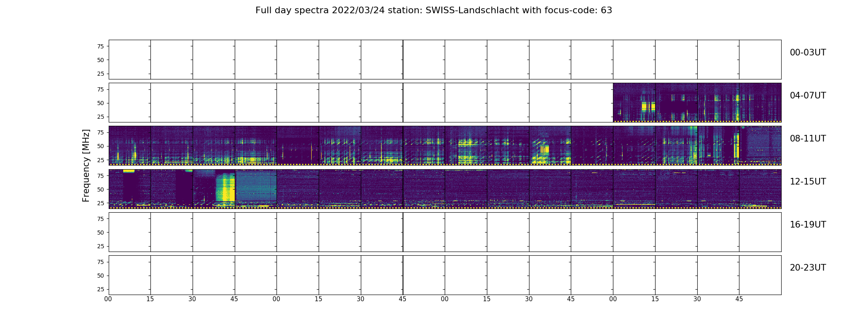868x331 pixels.
Task: Click the 50 tick label of the 08-11UT row
Action: (100, 146)
